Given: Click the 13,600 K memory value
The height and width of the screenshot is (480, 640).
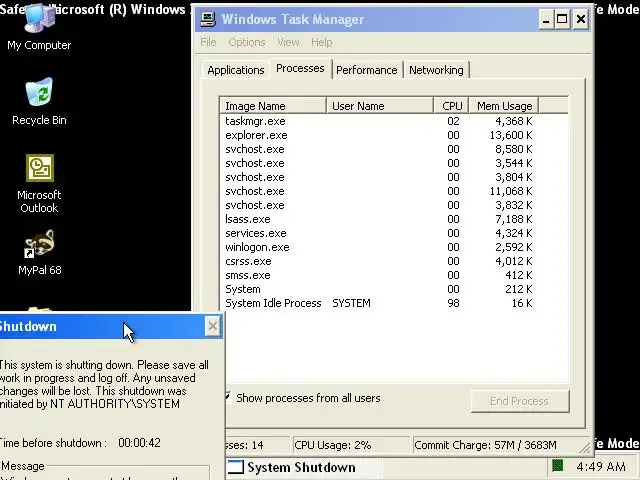Looking at the screenshot, I should pos(511,135).
